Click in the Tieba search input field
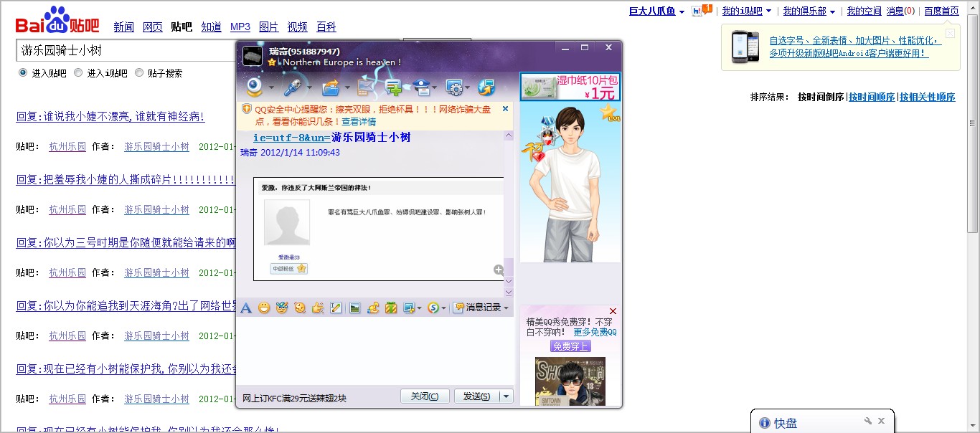Screen dimensions: 980x433 pos(126,50)
